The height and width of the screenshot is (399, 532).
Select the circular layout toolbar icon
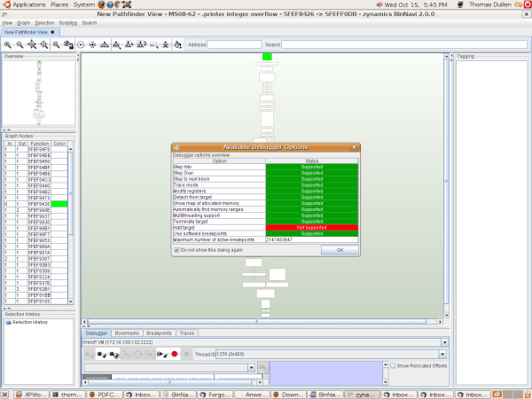click(81, 43)
